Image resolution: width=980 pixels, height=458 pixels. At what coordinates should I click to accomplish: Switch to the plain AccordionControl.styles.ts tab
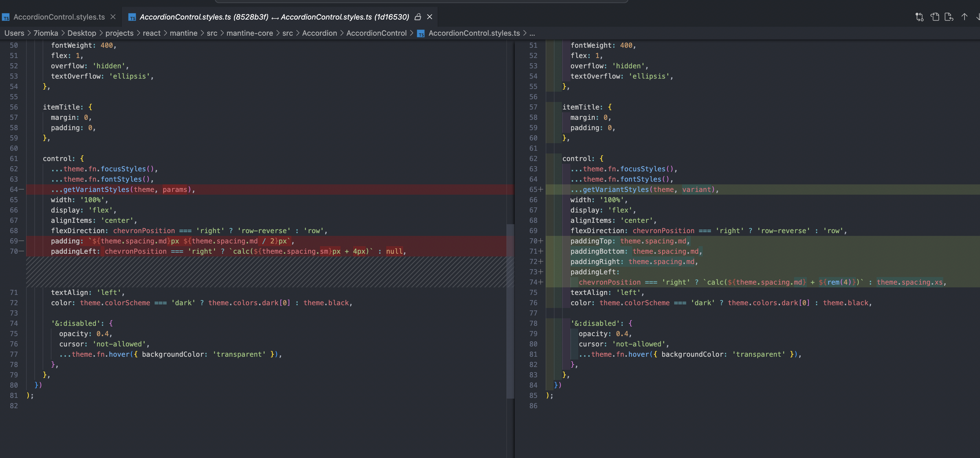point(59,17)
